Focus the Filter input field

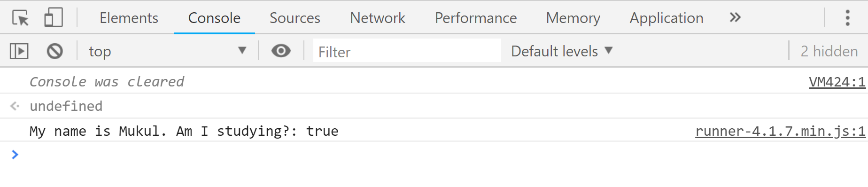[407, 51]
